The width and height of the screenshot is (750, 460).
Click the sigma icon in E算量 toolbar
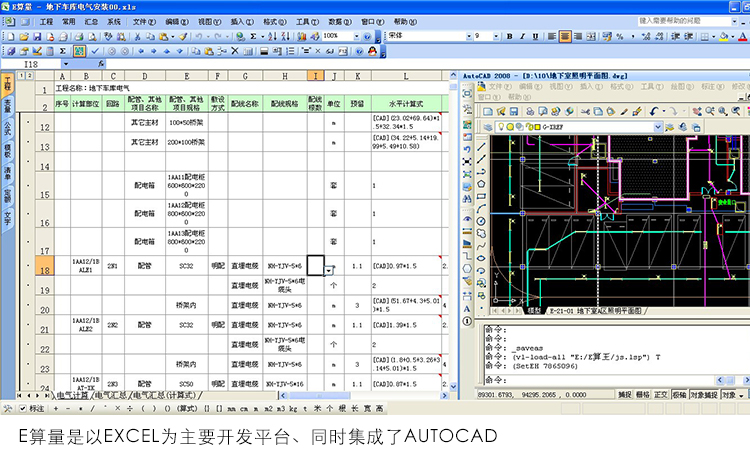62,51
